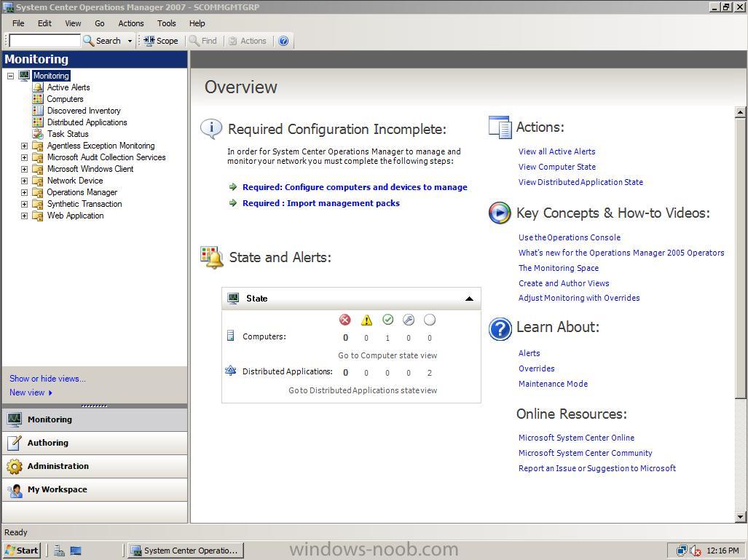Click the Learn About question mark icon
The image size is (748, 560).
point(500,329)
